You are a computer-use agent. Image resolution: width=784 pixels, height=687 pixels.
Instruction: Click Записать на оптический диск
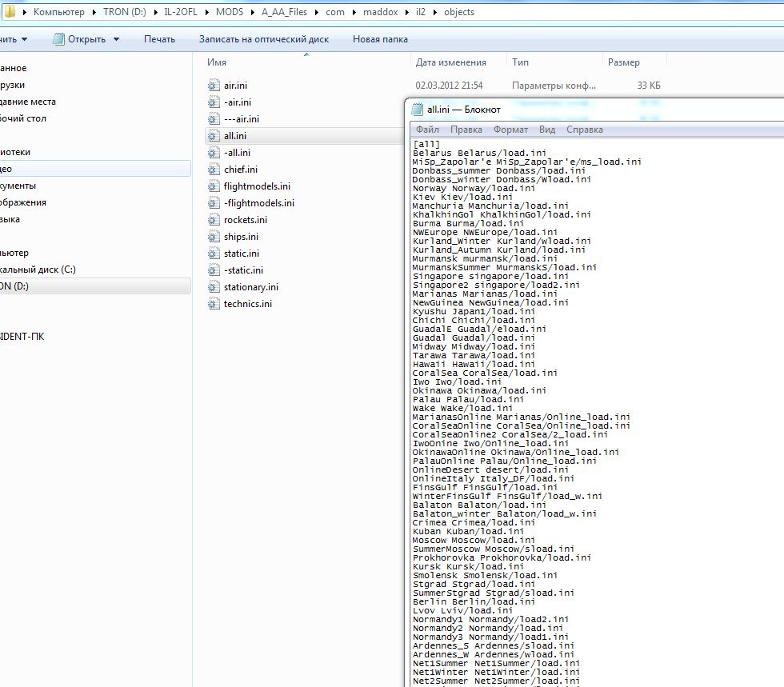coord(264,39)
